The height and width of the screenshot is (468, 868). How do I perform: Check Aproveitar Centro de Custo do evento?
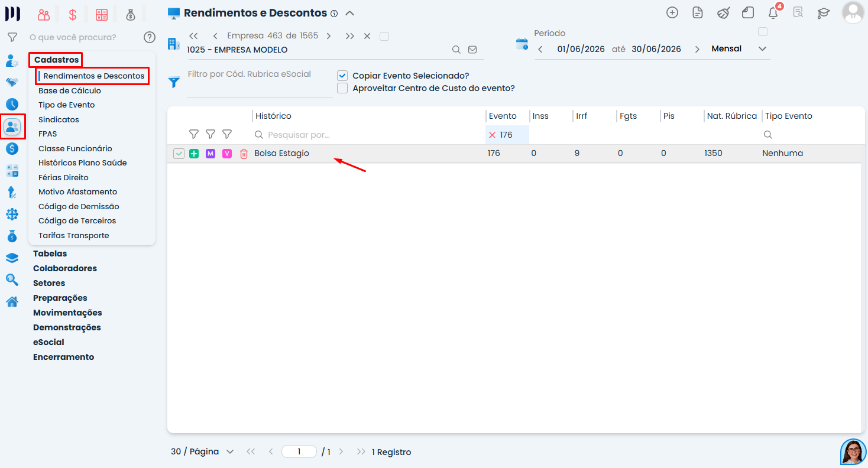coord(342,88)
